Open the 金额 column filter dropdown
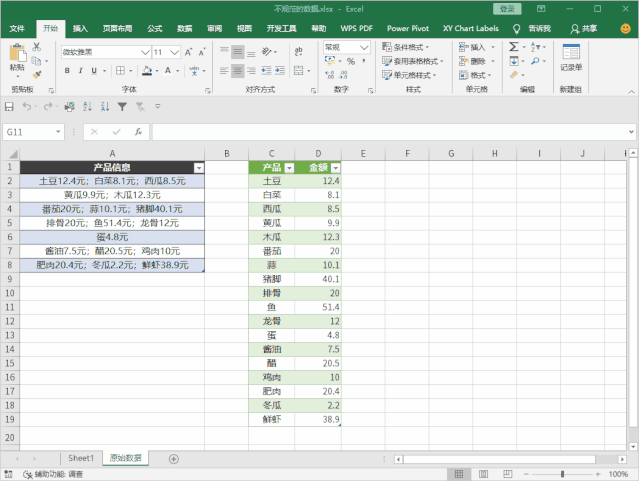This screenshot has height=481, width=639. pyautogui.click(x=336, y=168)
